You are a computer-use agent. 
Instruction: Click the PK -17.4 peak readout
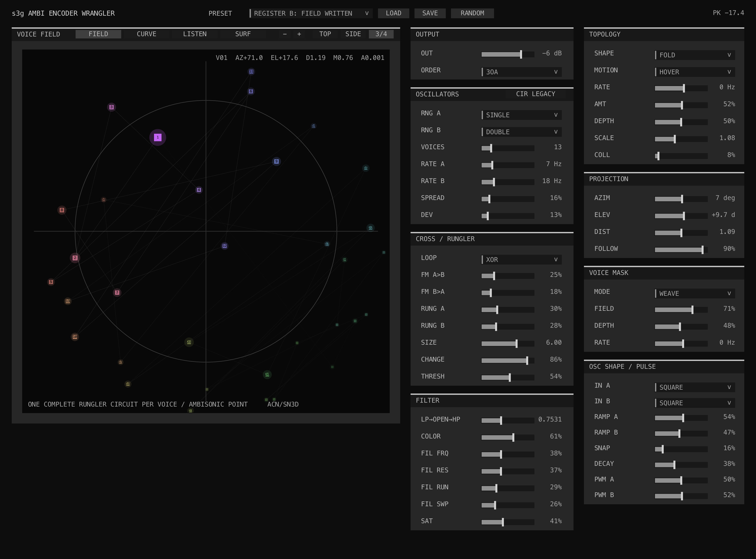click(x=728, y=13)
